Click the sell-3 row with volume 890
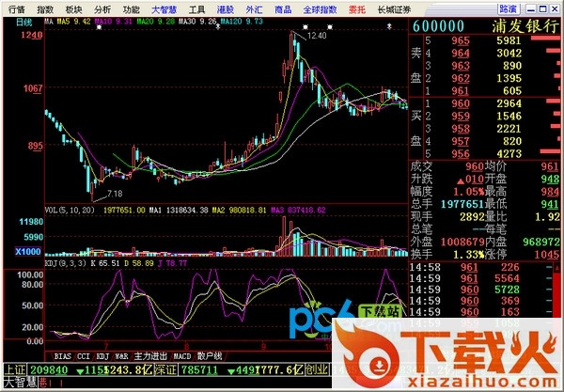The width and height of the screenshot is (564, 392). 492,66
